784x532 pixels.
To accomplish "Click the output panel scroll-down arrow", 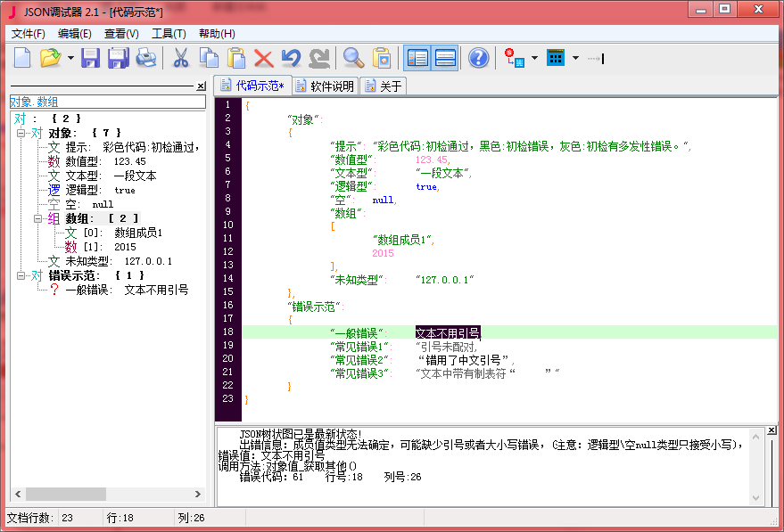I will tap(756, 498).
